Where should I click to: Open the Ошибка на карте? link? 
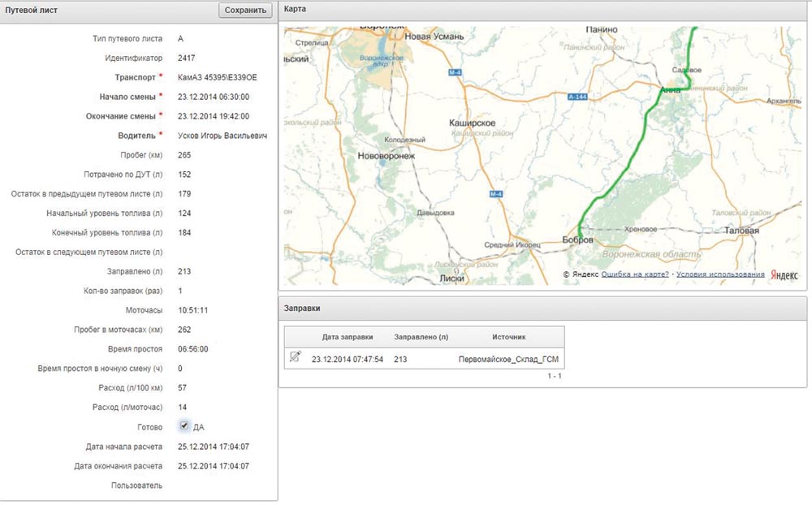coord(635,274)
